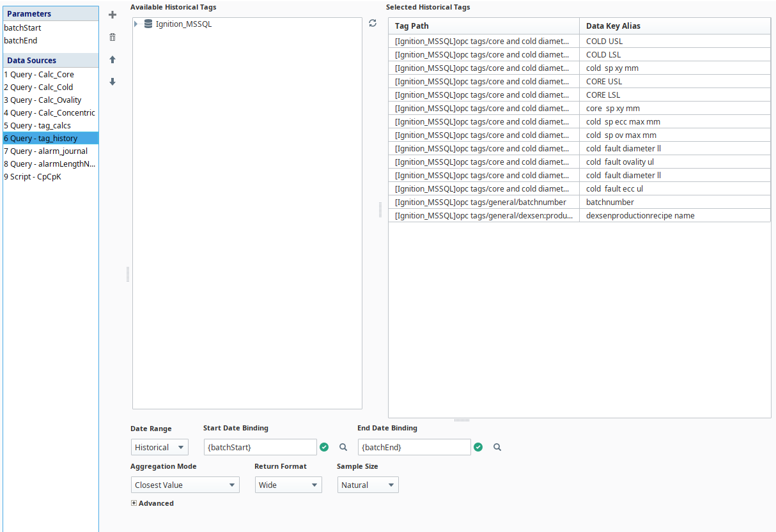Click the delete trash icon

[x=113, y=37]
